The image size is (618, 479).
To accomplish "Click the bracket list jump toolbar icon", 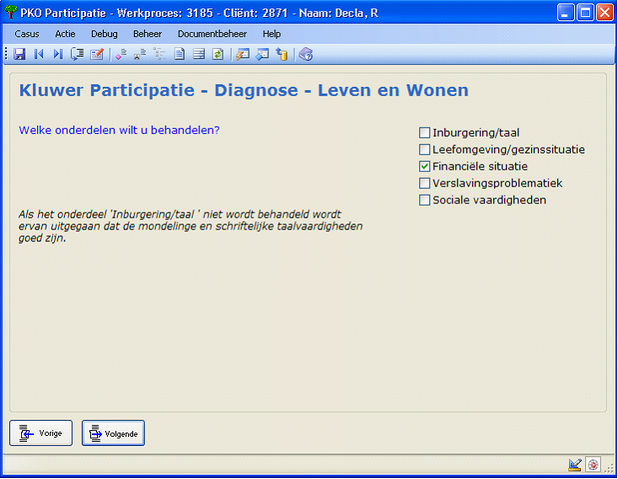I will pos(77,54).
